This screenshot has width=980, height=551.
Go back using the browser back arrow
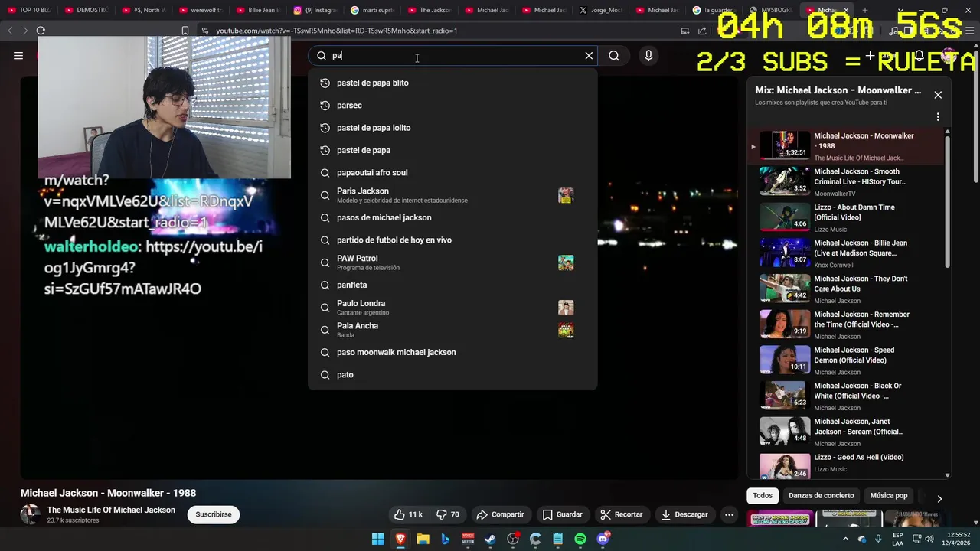(x=10, y=31)
